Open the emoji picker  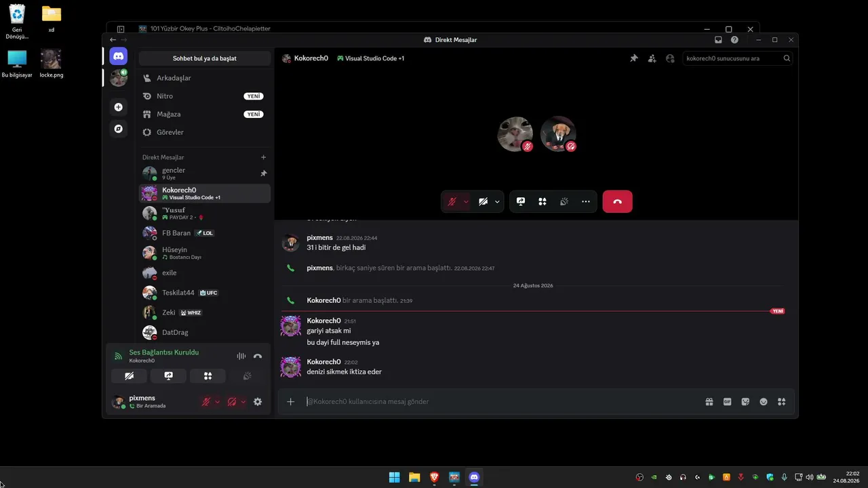click(x=764, y=402)
